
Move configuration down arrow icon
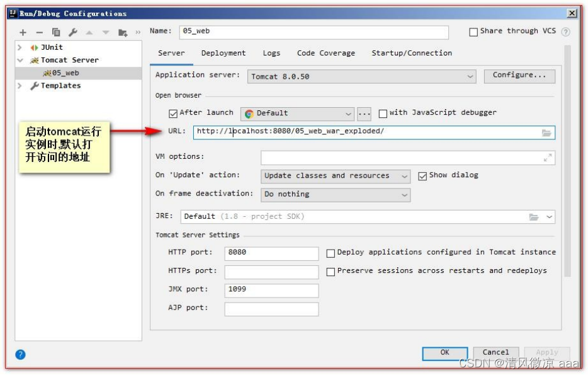106,33
